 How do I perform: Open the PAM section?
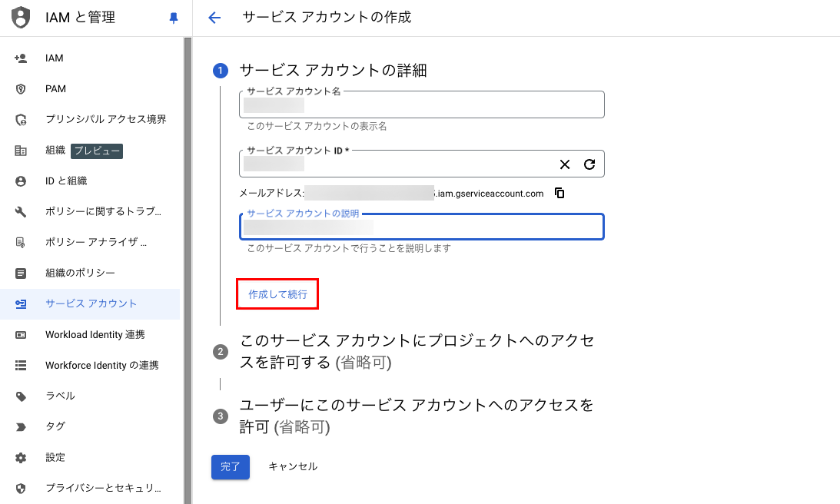coord(55,88)
